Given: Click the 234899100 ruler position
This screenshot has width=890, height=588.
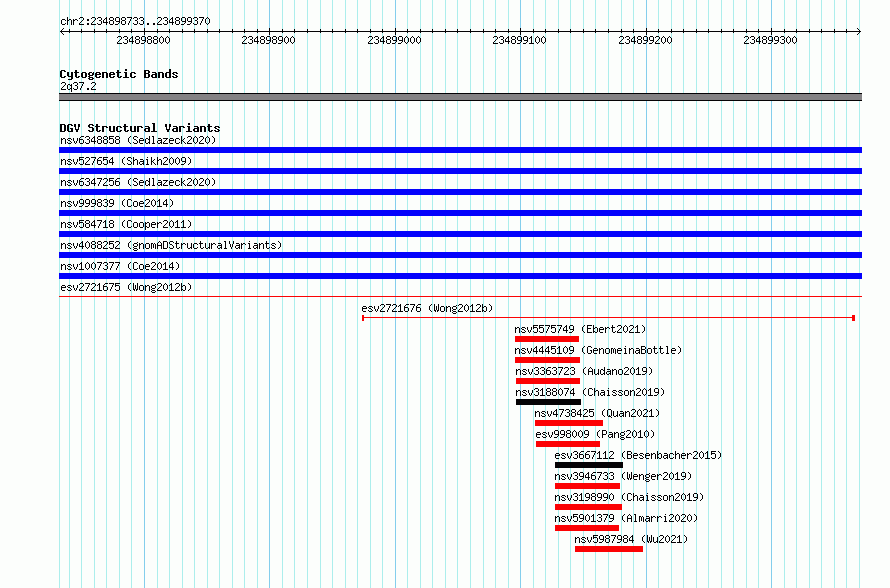Looking at the screenshot, I should pyautogui.click(x=519, y=40).
